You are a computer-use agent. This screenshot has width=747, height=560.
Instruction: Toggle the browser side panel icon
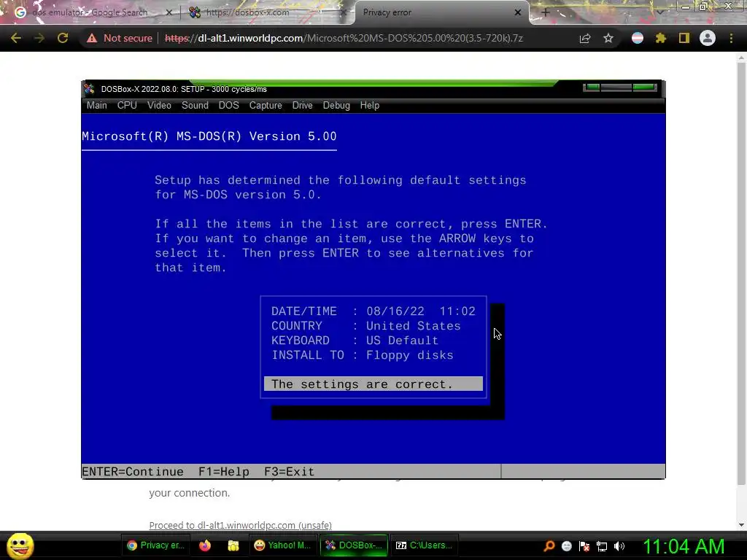pos(684,38)
